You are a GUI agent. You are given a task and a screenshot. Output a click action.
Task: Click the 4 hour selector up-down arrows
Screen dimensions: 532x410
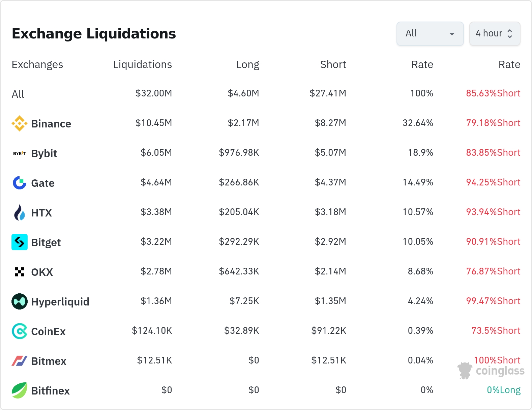click(510, 33)
